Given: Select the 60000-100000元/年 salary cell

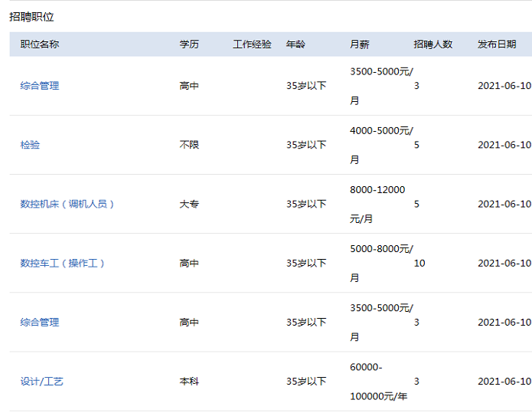Looking at the screenshot, I should click(x=378, y=381).
